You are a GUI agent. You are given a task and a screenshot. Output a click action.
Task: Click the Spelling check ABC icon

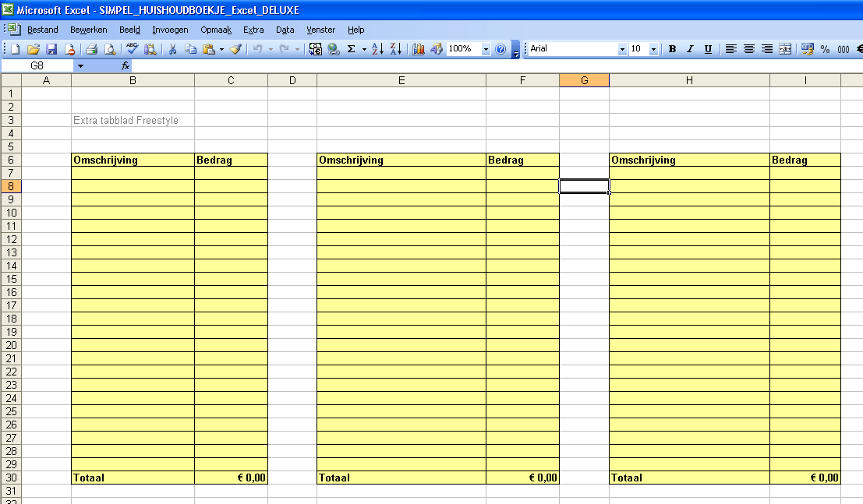coord(132,49)
